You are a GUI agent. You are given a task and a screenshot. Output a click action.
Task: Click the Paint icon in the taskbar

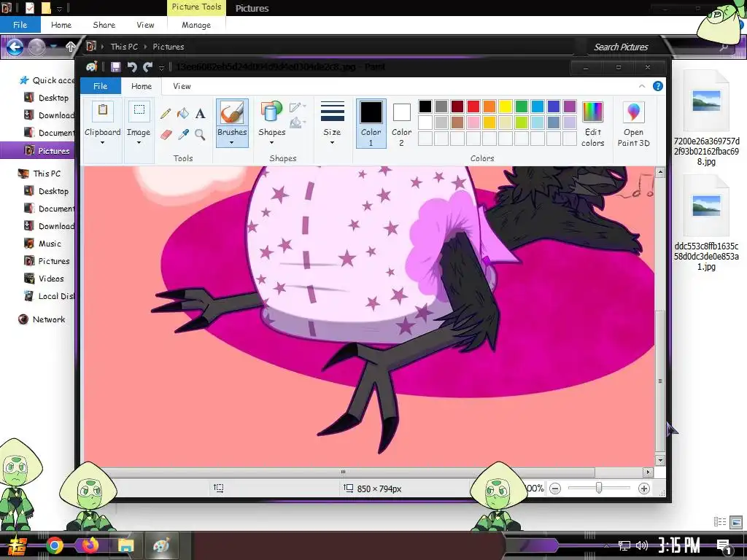click(x=161, y=545)
